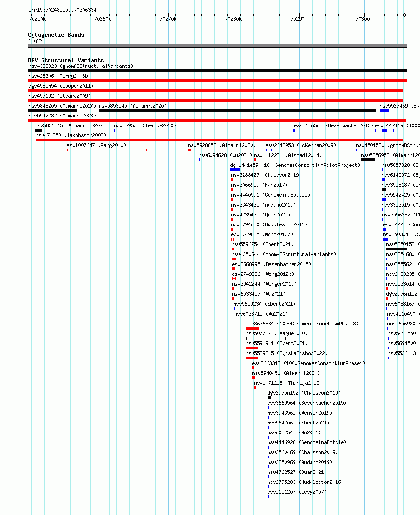Image resolution: width=420 pixels, height=515 pixels.
Task: Click the black bar under nsv5853545
Action: [x=237, y=110]
